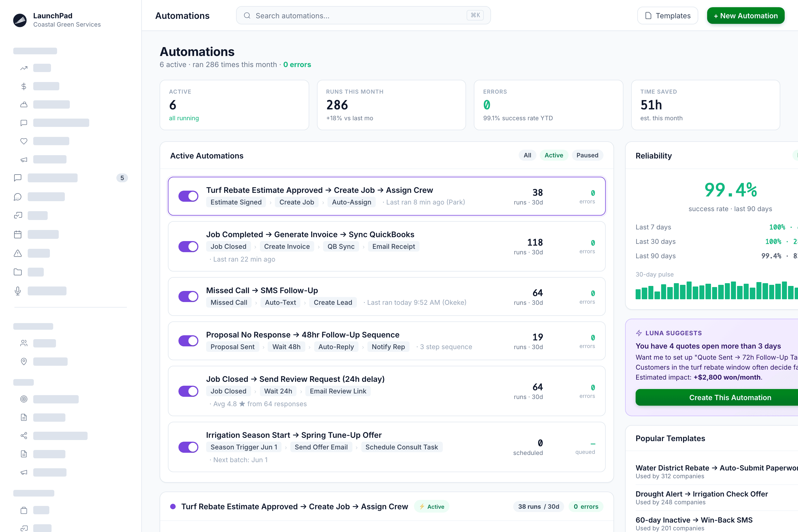
Task: Toggle Irrigation Season Start Spring Tune-Up automation
Action: pyautogui.click(x=188, y=447)
